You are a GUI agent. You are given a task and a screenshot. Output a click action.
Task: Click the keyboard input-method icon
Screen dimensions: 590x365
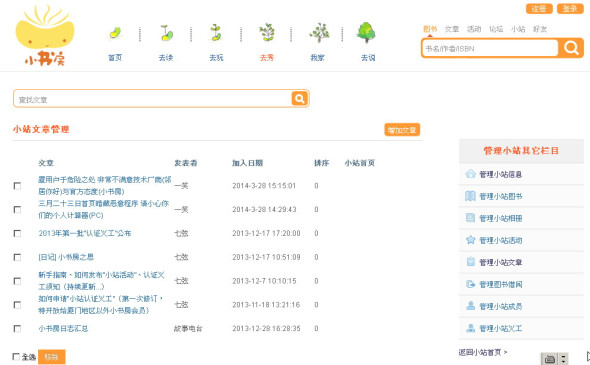pos(549,359)
